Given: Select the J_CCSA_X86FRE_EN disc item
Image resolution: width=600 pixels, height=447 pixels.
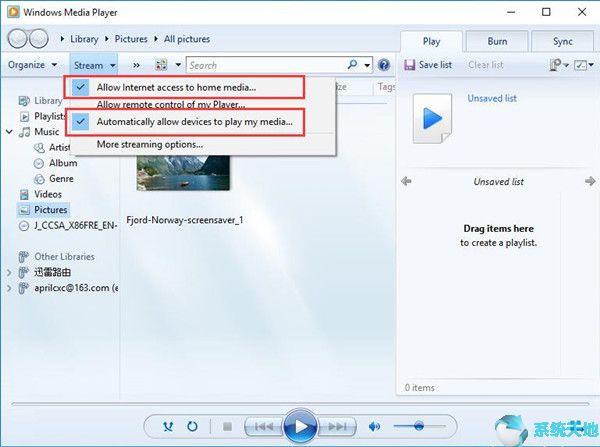Looking at the screenshot, I should tap(75, 225).
